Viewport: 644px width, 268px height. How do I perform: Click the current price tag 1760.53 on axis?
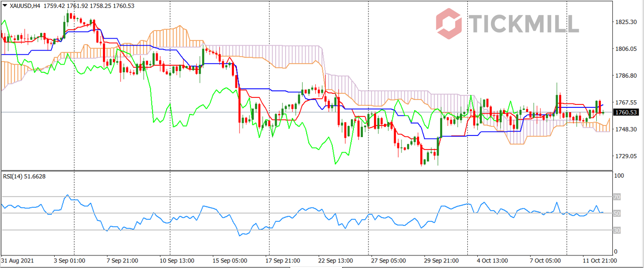tap(625, 112)
